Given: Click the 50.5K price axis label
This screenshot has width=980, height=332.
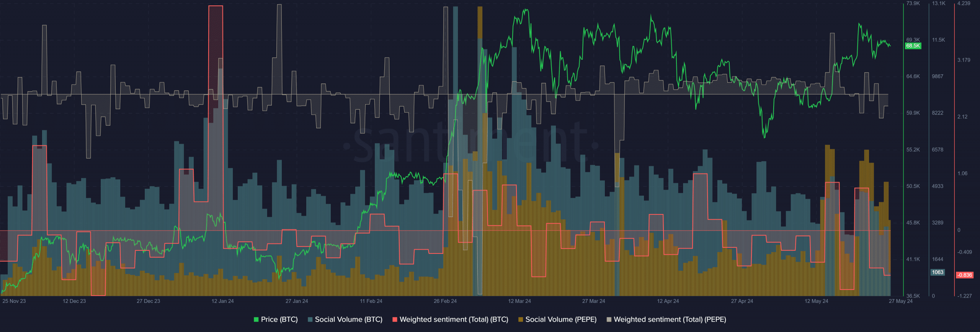Looking at the screenshot, I should click(913, 186).
